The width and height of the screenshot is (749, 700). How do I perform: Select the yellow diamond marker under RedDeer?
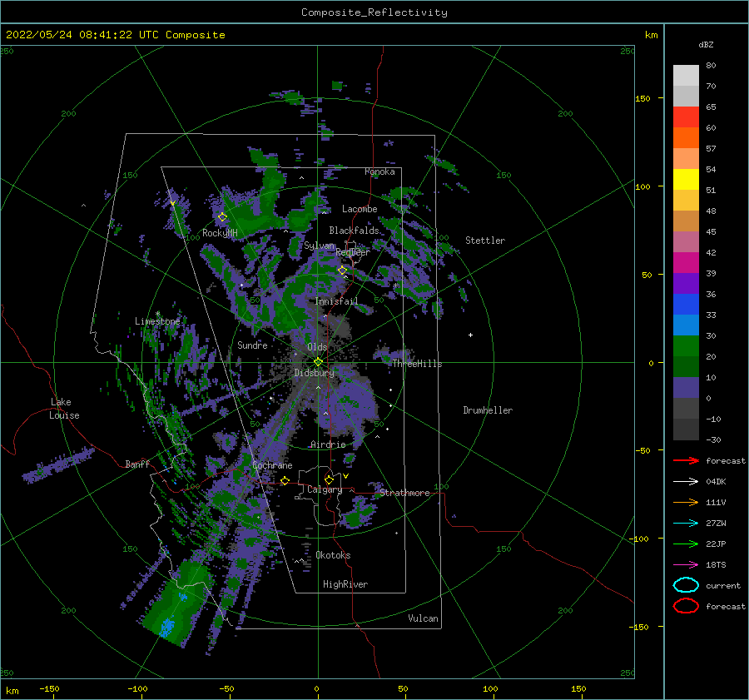[343, 271]
